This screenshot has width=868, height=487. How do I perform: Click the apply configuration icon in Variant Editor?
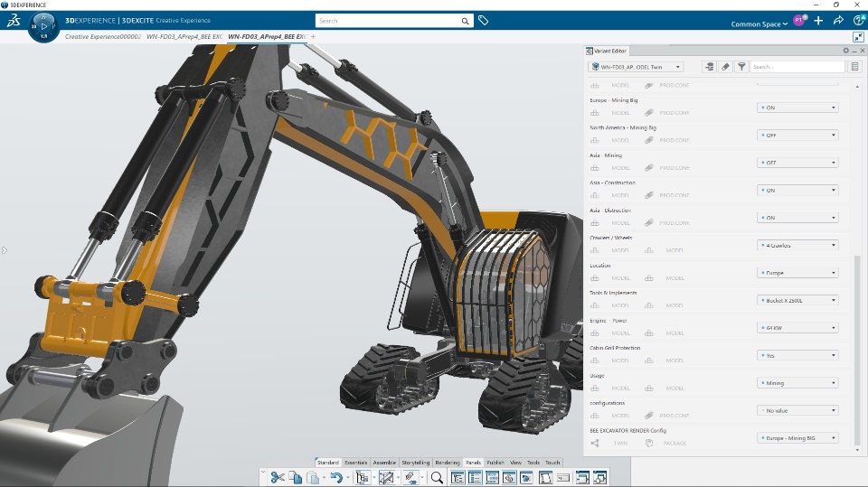click(x=709, y=67)
